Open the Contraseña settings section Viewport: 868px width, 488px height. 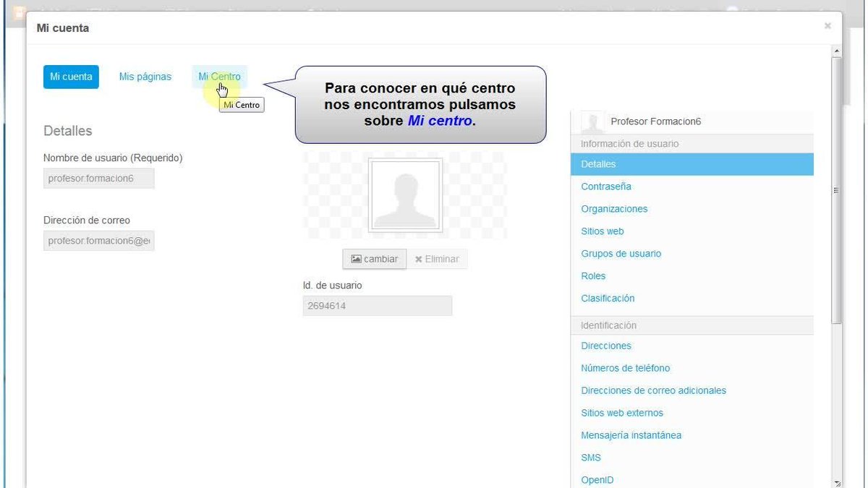[605, 186]
